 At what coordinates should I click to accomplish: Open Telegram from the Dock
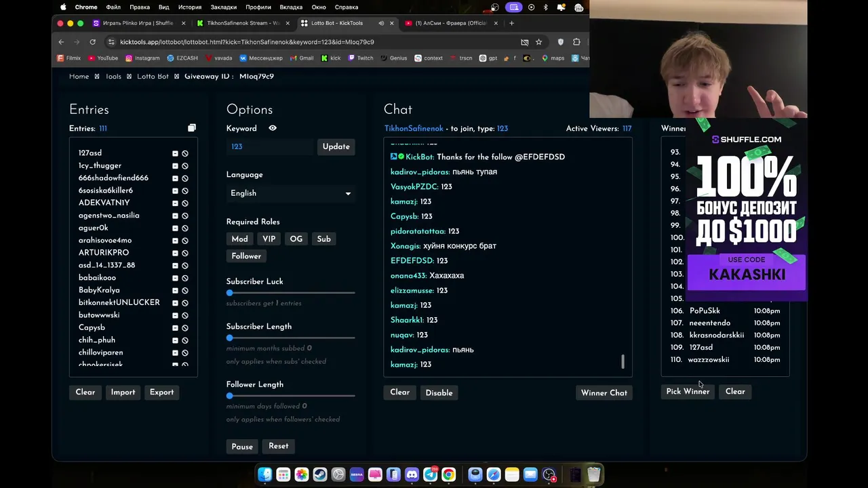430,474
